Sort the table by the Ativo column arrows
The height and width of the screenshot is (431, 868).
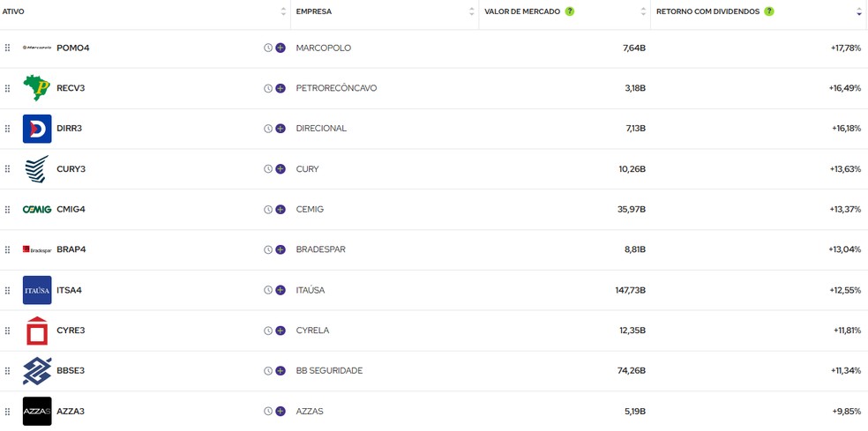[283, 11]
